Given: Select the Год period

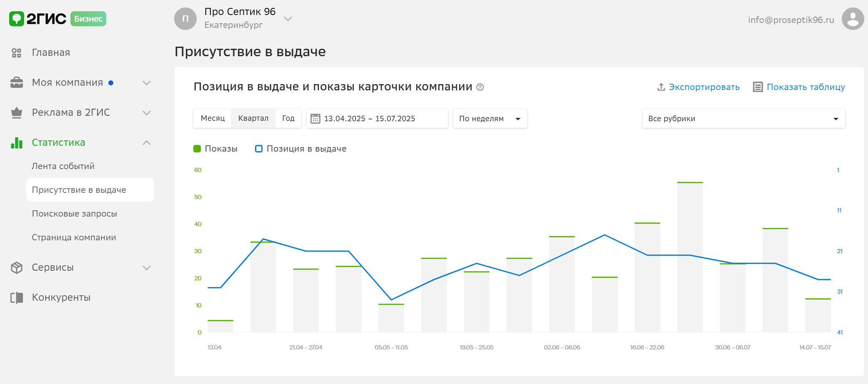Looking at the screenshot, I should (288, 118).
